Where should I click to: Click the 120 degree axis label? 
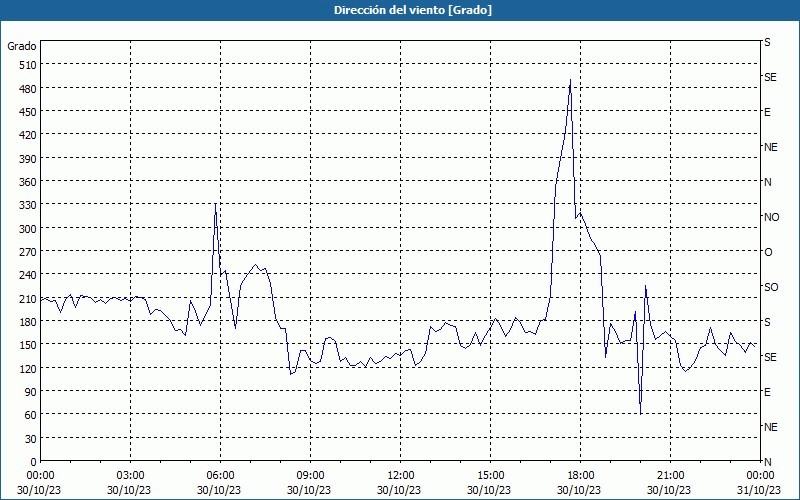[x=29, y=369]
